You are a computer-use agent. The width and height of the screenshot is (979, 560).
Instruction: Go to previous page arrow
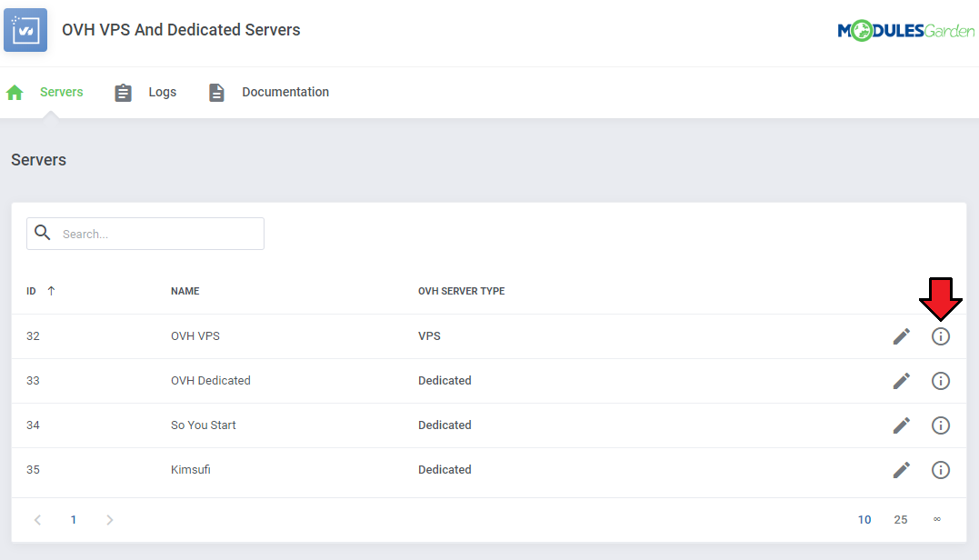click(37, 519)
